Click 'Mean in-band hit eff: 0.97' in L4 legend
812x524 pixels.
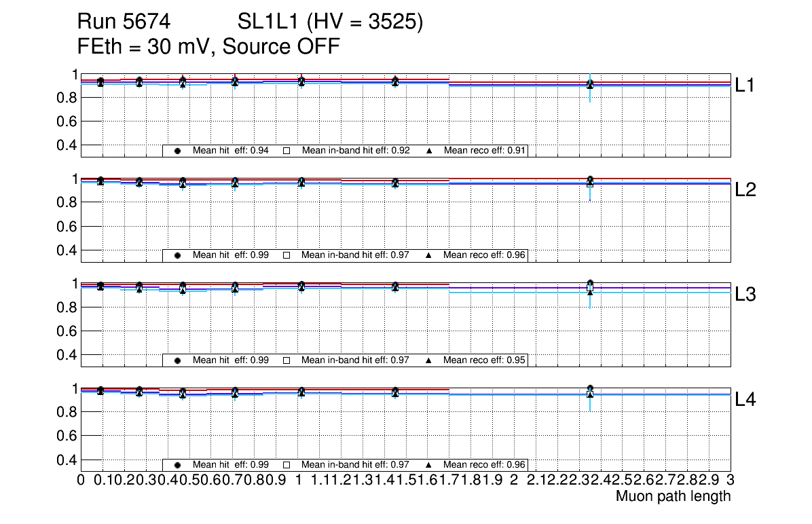(355, 465)
